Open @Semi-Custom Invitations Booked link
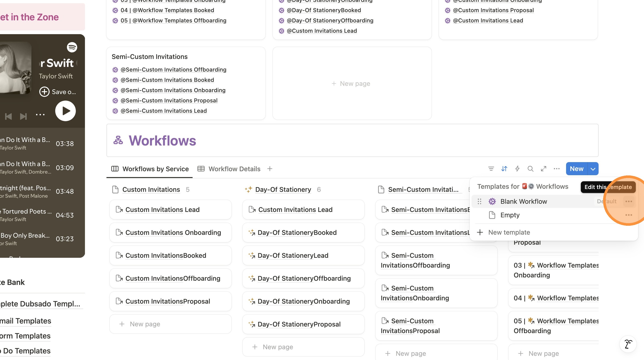644x360 pixels. 167,80
